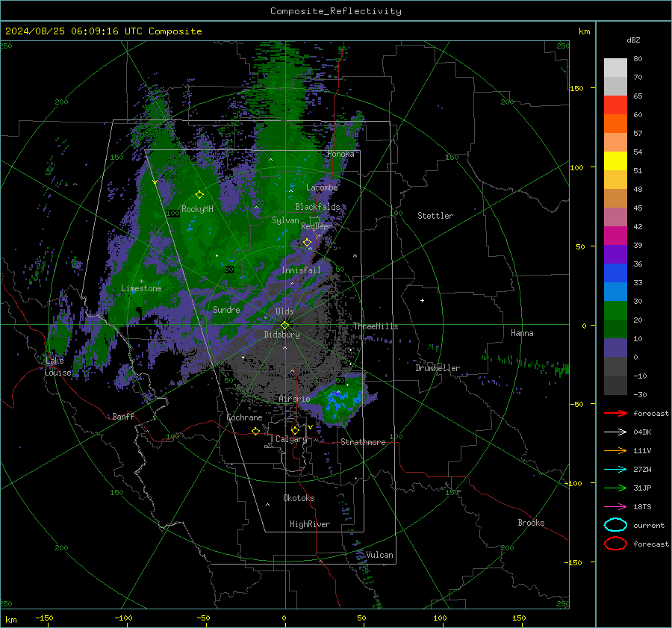Viewport: 672px width, 628px height.
Task: Select the red 60-65 dBZ legend swatch
Action: tap(615, 105)
